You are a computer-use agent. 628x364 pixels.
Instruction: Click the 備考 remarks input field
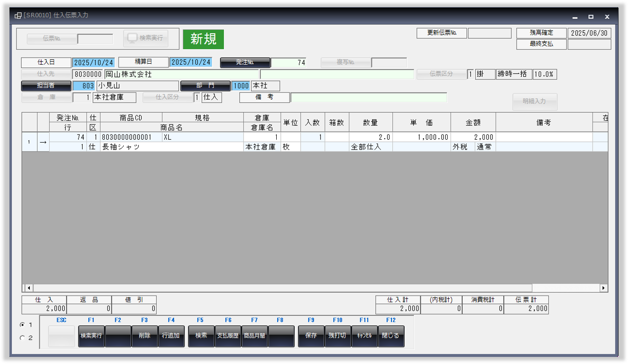(368, 98)
